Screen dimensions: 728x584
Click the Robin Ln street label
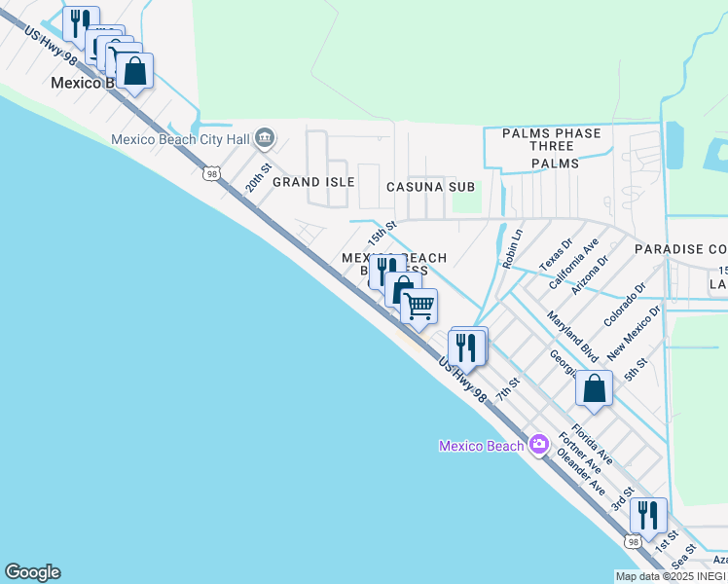point(513,249)
